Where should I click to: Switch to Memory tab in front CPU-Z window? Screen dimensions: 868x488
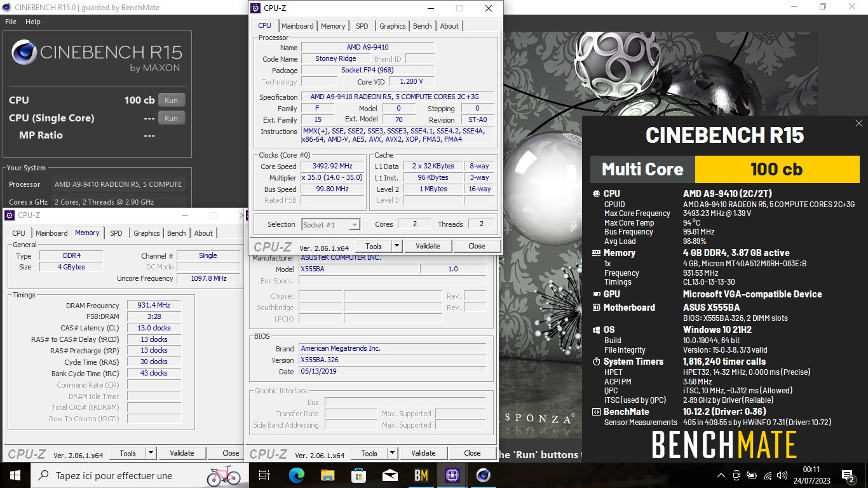pyautogui.click(x=333, y=26)
